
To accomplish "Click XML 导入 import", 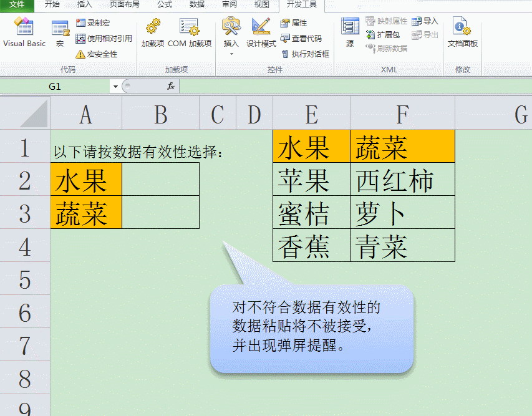I will pos(425,21).
